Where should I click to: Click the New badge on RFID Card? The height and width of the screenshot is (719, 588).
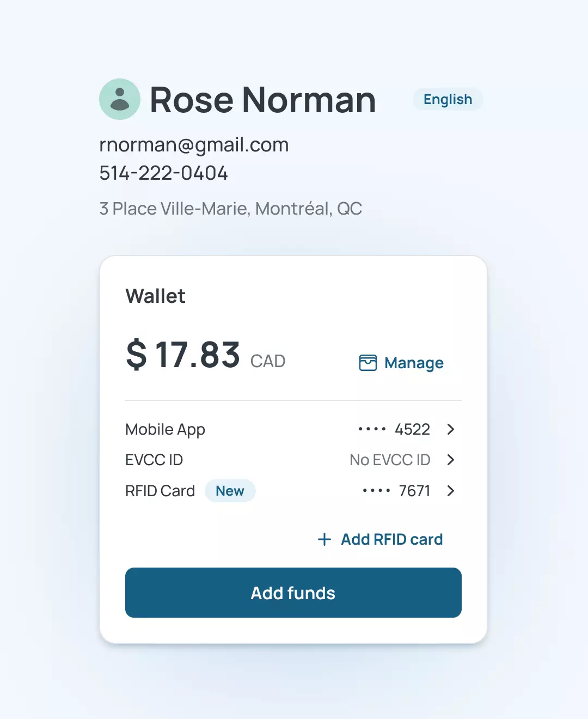(x=230, y=491)
